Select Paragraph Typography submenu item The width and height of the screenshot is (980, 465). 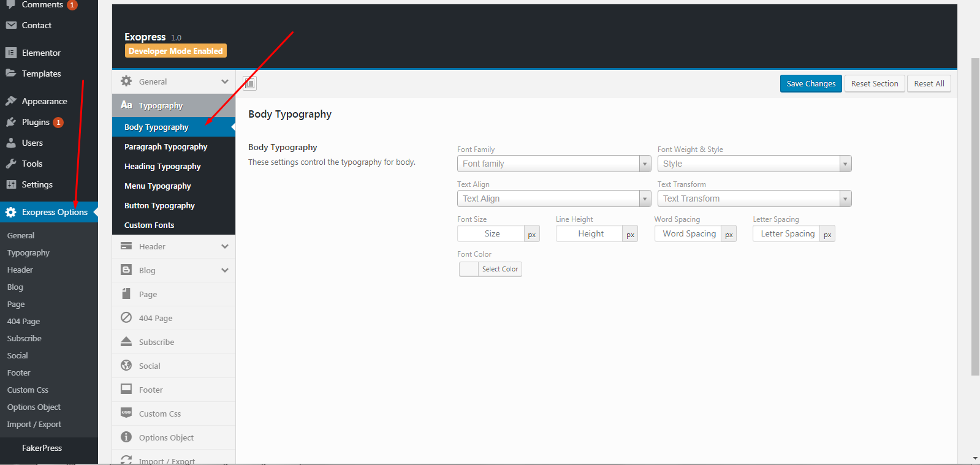tap(165, 147)
